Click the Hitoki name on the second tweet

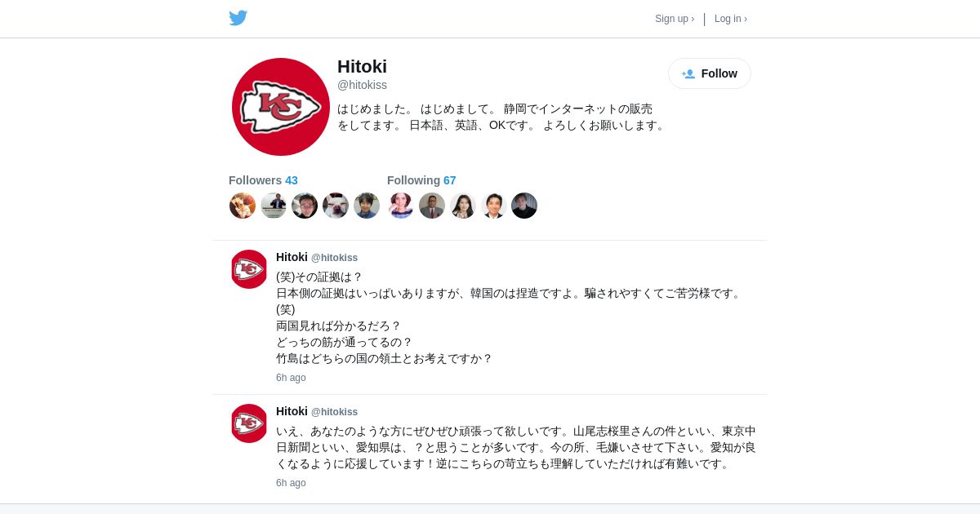click(292, 411)
